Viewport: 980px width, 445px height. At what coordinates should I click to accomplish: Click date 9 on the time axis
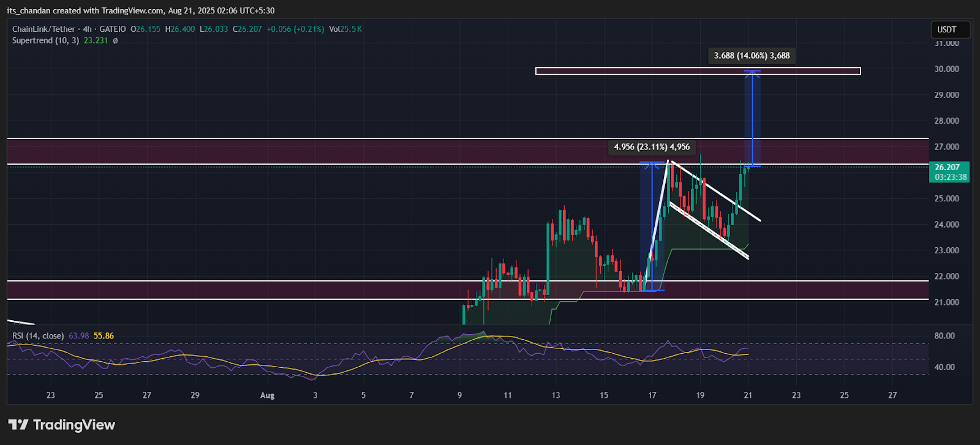(x=459, y=395)
